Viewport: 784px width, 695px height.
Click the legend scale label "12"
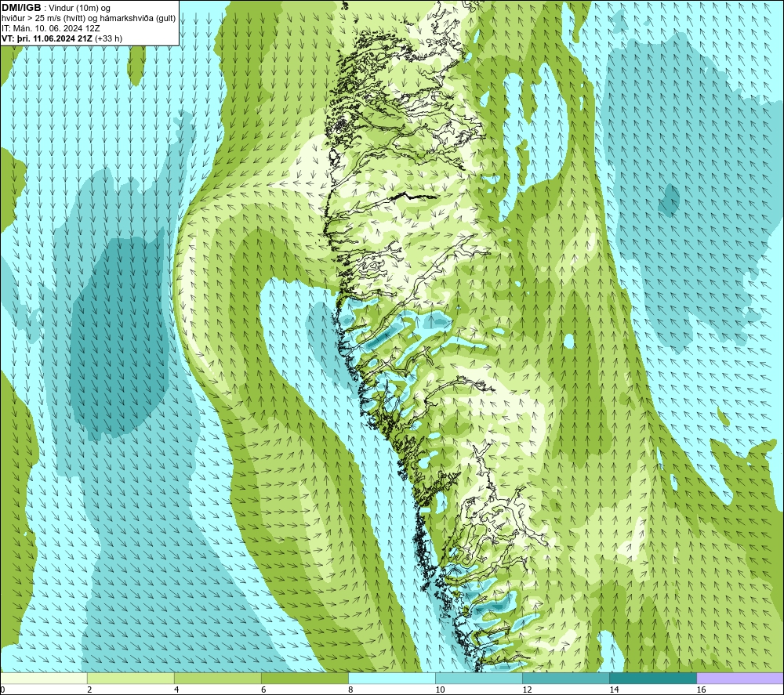[x=527, y=690]
